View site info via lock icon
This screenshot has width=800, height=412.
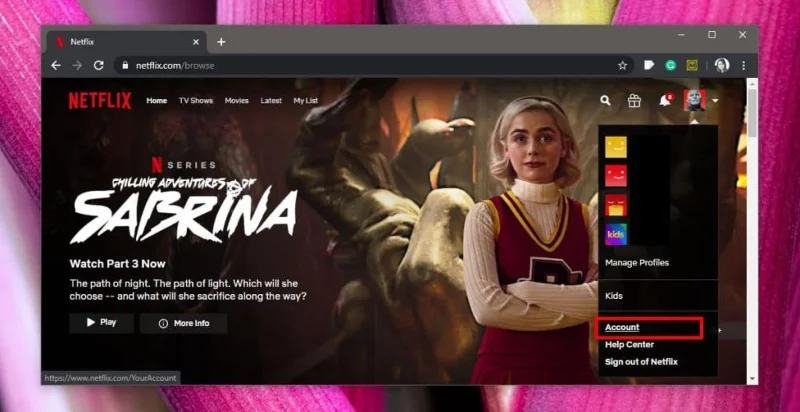coord(124,65)
